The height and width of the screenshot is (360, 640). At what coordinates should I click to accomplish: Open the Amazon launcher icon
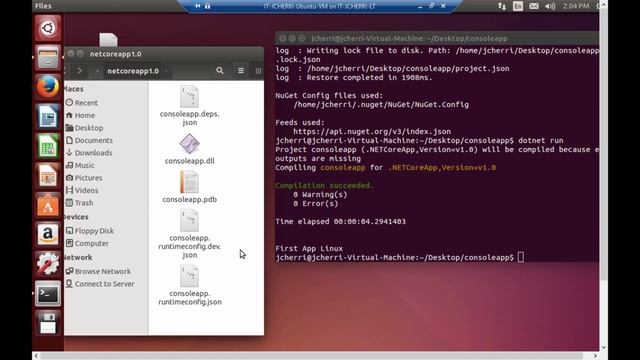pos(48,235)
